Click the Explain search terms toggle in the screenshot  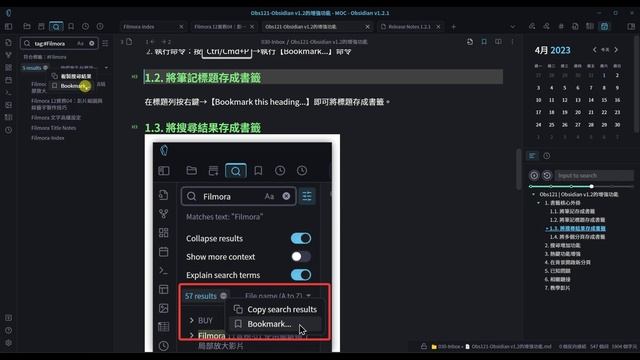(x=301, y=275)
